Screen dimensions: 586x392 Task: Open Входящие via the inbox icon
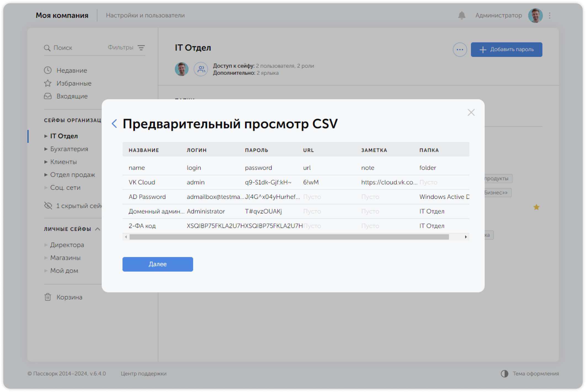coord(47,96)
